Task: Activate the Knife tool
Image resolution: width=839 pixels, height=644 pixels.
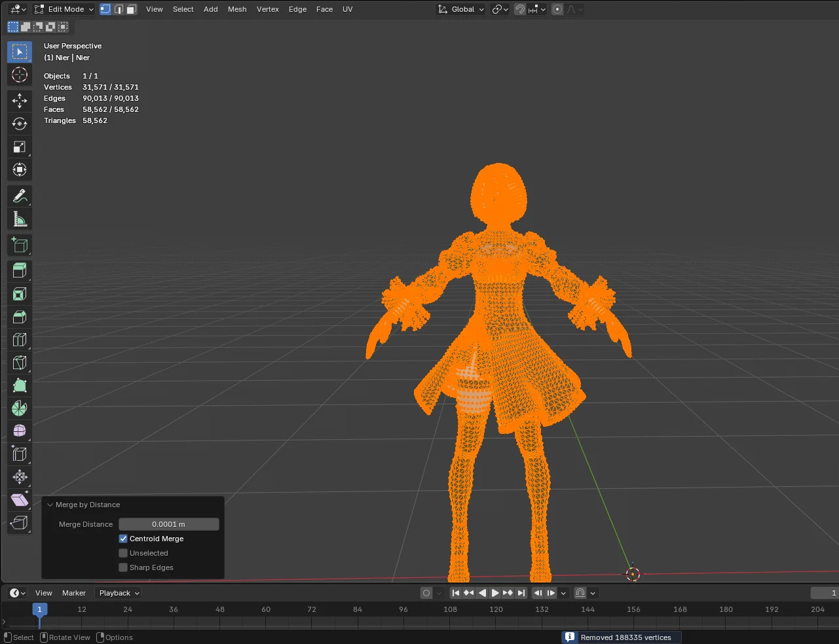Action: [20, 363]
